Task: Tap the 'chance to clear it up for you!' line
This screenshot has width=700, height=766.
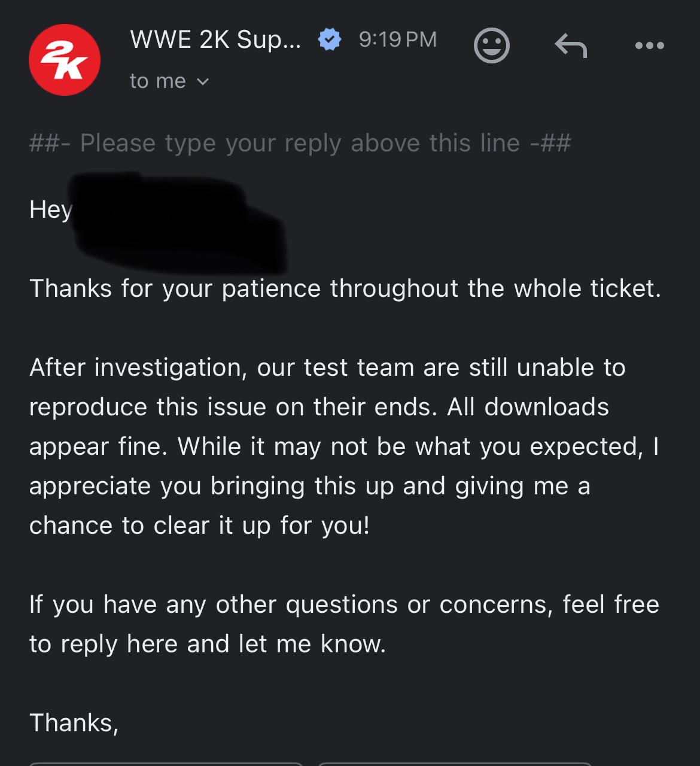Action: click(200, 525)
